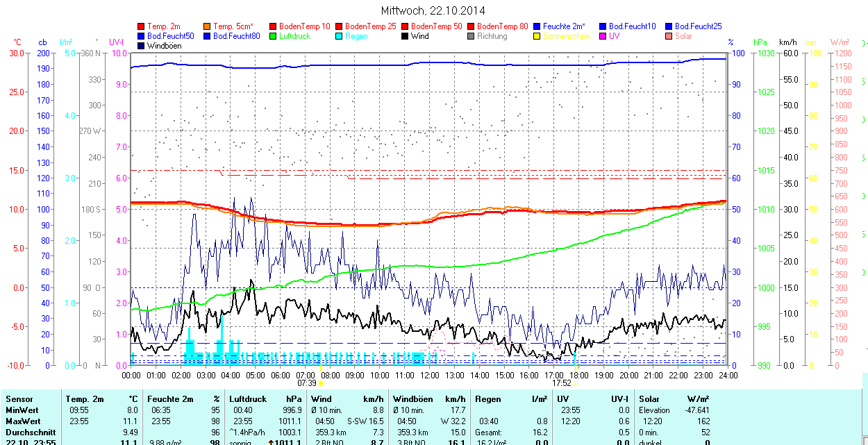868x445 pixels.
Task: Click the Windböen column header in table
Action: click(412, 399)
